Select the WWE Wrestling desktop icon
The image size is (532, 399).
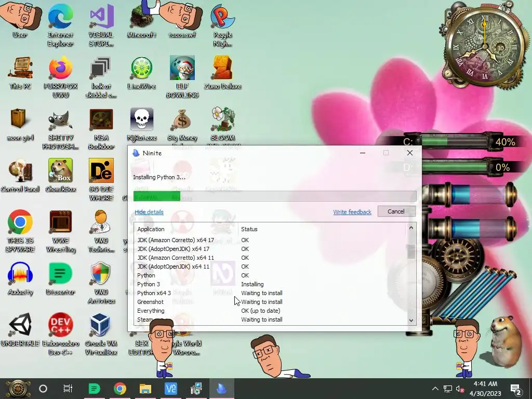point(60,231)
